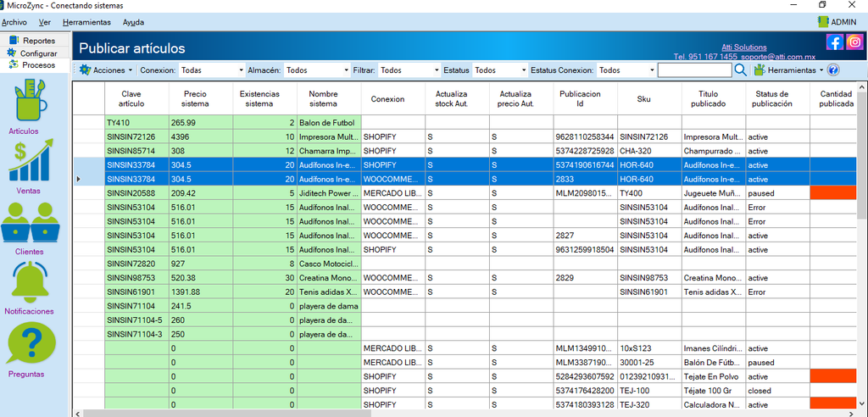Click the paused status of Jugeuete Muñ row
Viewport: 868px width, 417px height.
778,193
